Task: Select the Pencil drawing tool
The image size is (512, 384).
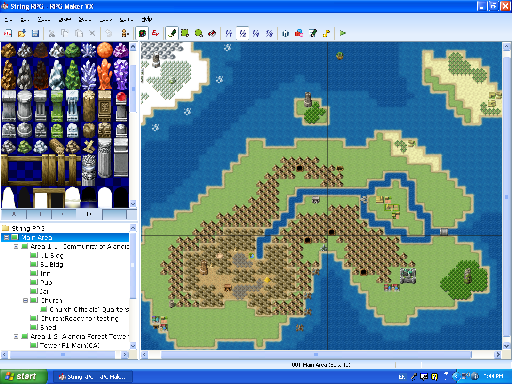Action: point(172,33)
